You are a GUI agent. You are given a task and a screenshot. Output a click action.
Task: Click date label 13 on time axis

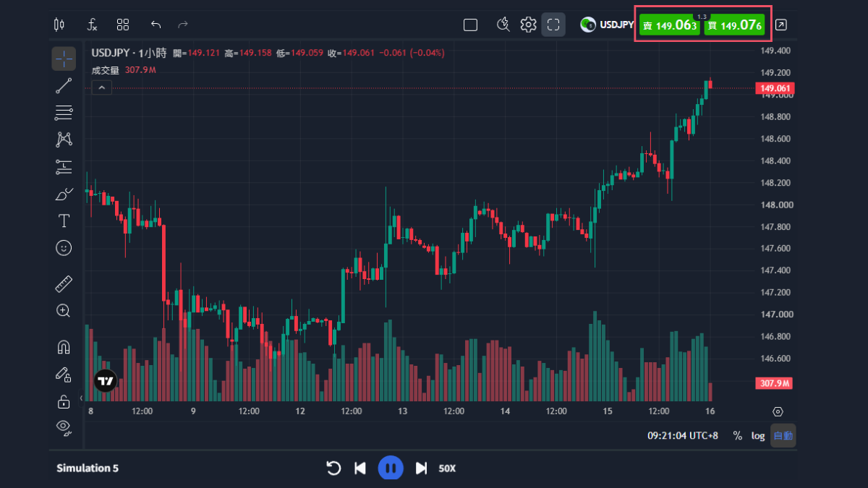click(402, 411)
